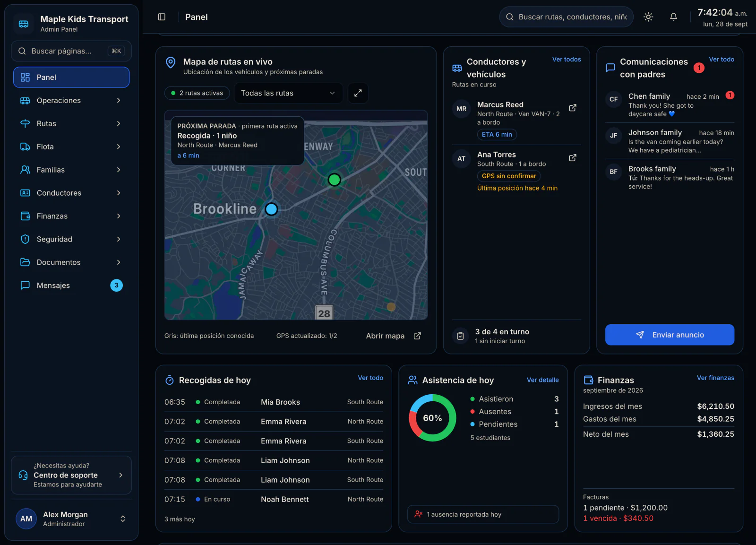Open Mensajes in the sidebar
The height and width of the screenshot is (545, 756).
[x=71, y=285]
